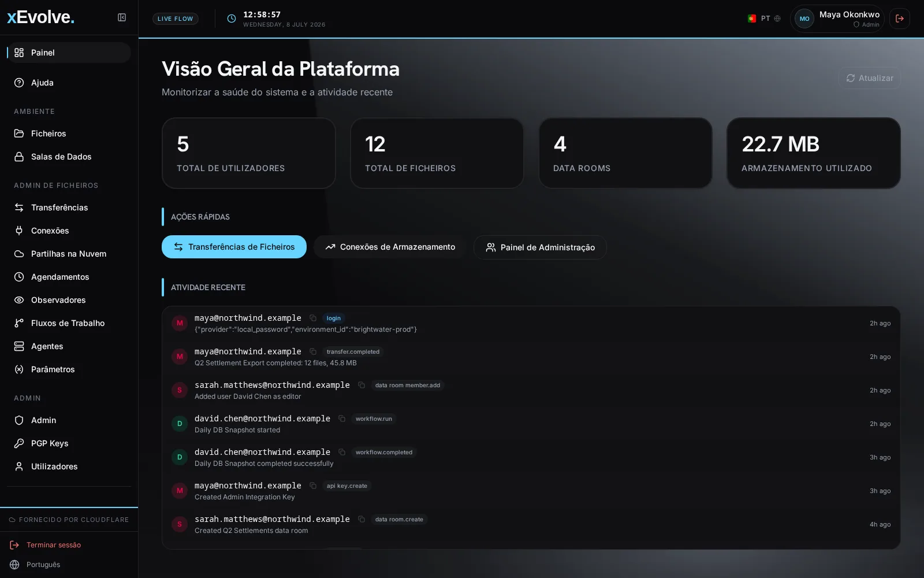
Task: Click "Created Q2 Settlements data room" text
Action: click(251, 531)
